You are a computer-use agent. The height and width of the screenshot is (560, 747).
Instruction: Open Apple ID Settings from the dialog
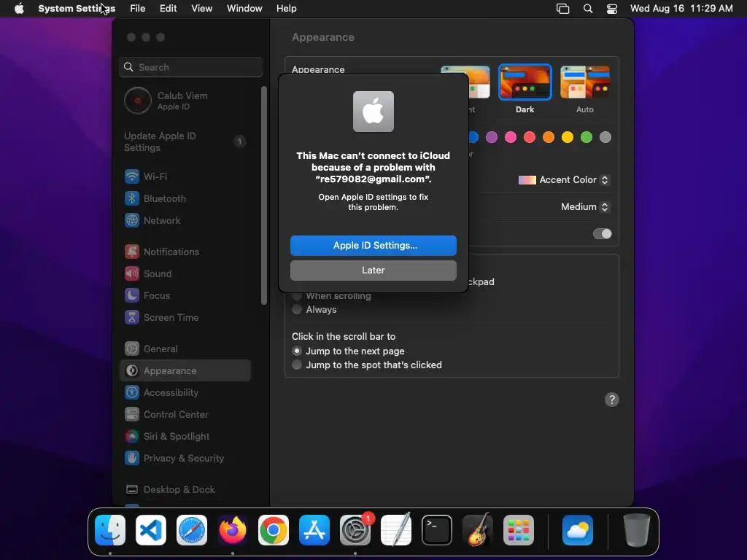(373, 245)
